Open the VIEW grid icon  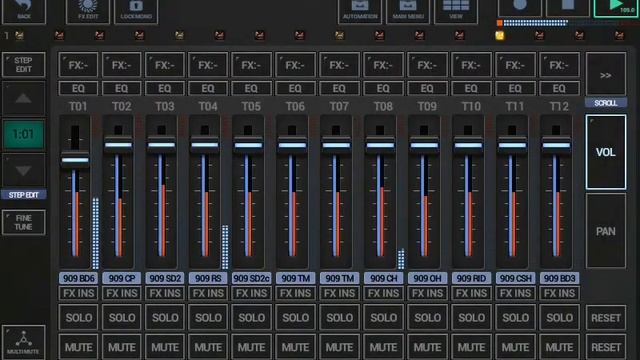[456, 11]
